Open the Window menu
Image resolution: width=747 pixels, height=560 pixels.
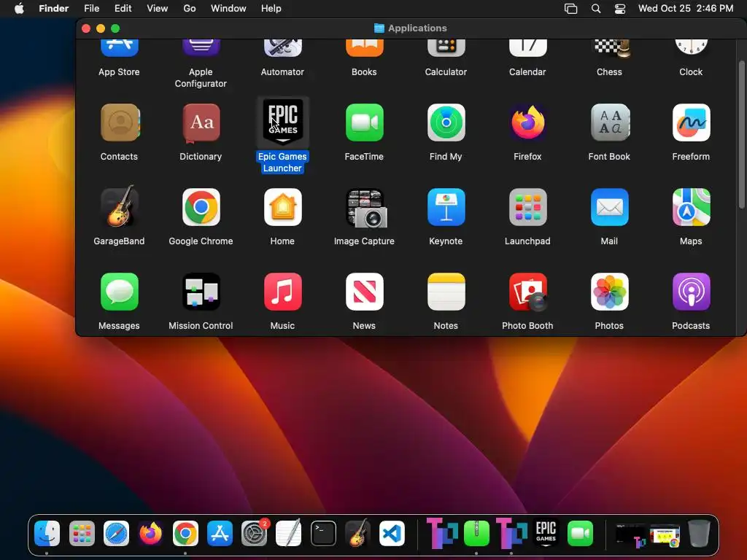pos(228,9)
